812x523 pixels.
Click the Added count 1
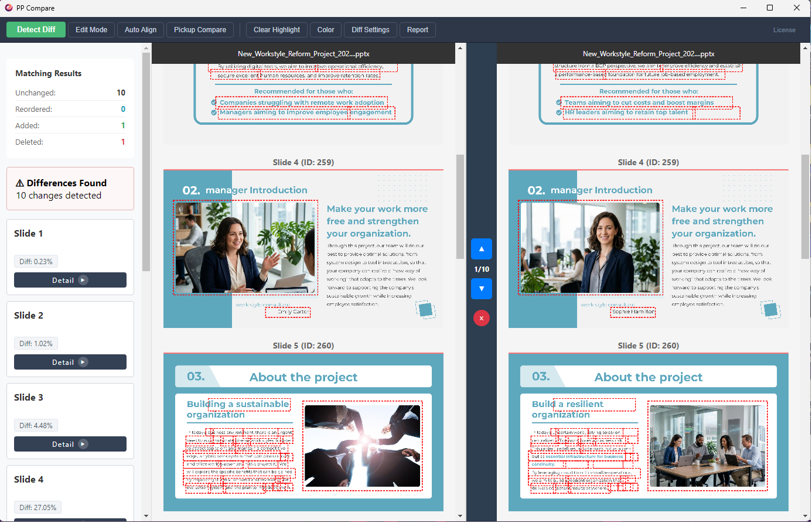(x=123, y=125)
